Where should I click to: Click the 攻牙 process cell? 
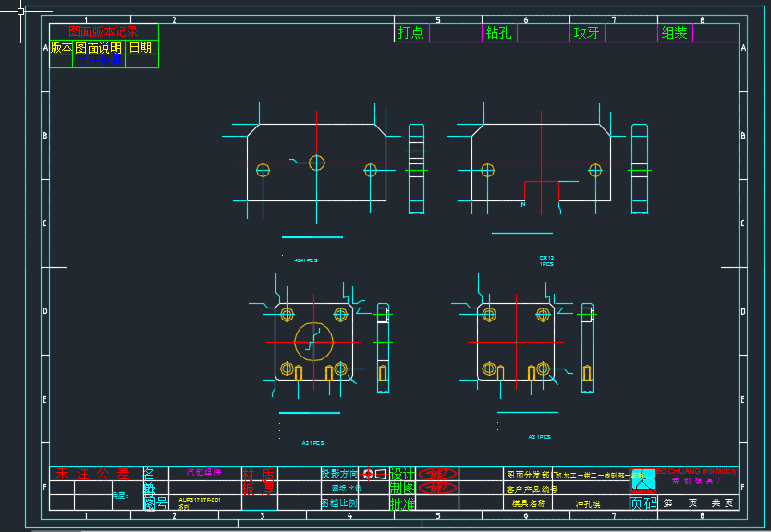[x=587, y=32]
